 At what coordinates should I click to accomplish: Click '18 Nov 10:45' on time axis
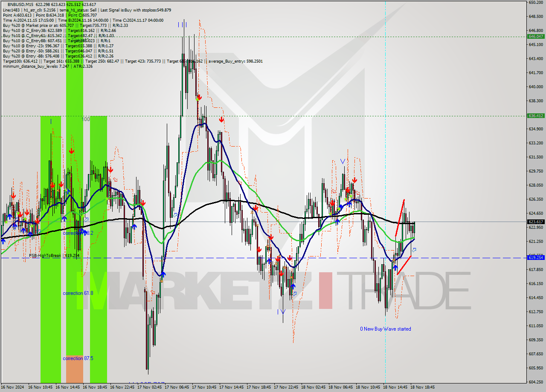click(368, 387)
